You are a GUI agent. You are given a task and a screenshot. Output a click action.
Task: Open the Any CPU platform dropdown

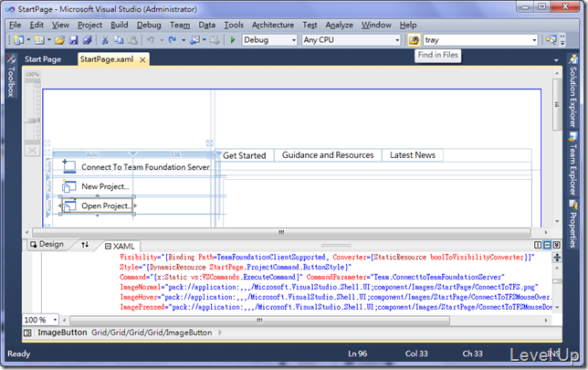[397, 40]
